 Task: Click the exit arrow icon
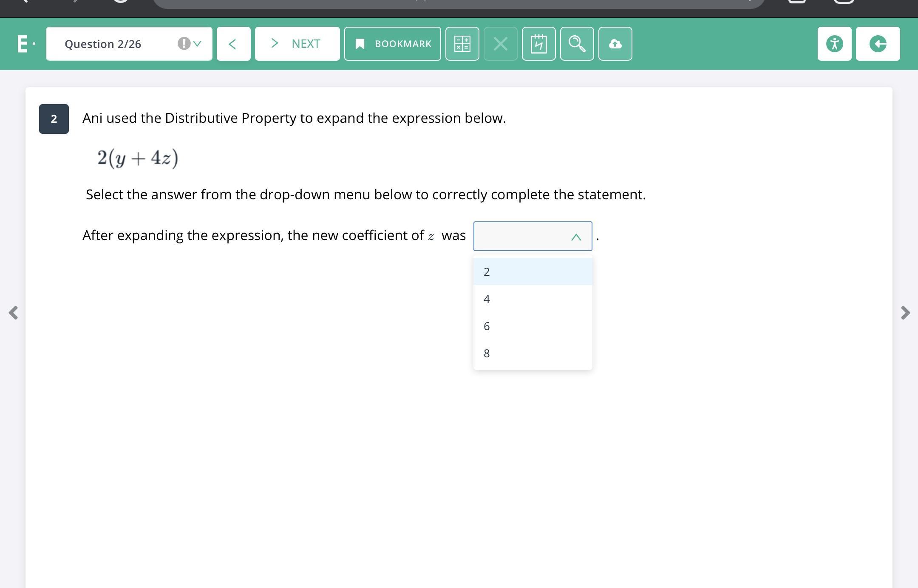pos(878,44)
